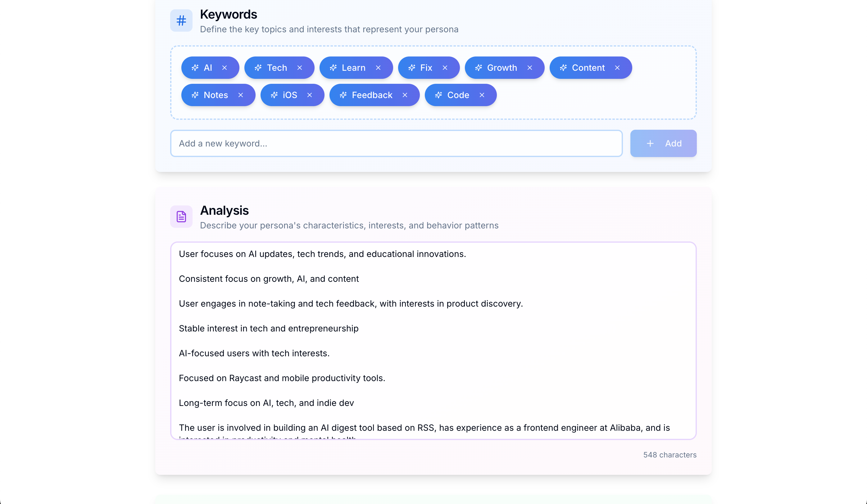Click the plus icon in Add button
Viewport: 867px width, 504px height.
pyautogui.click(x=650, y=143)
